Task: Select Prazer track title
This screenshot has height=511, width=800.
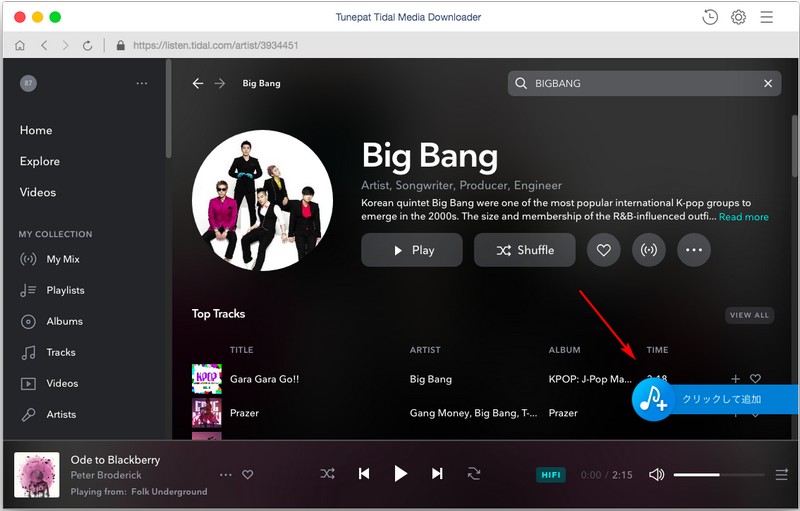Action: tap(244, 413)
